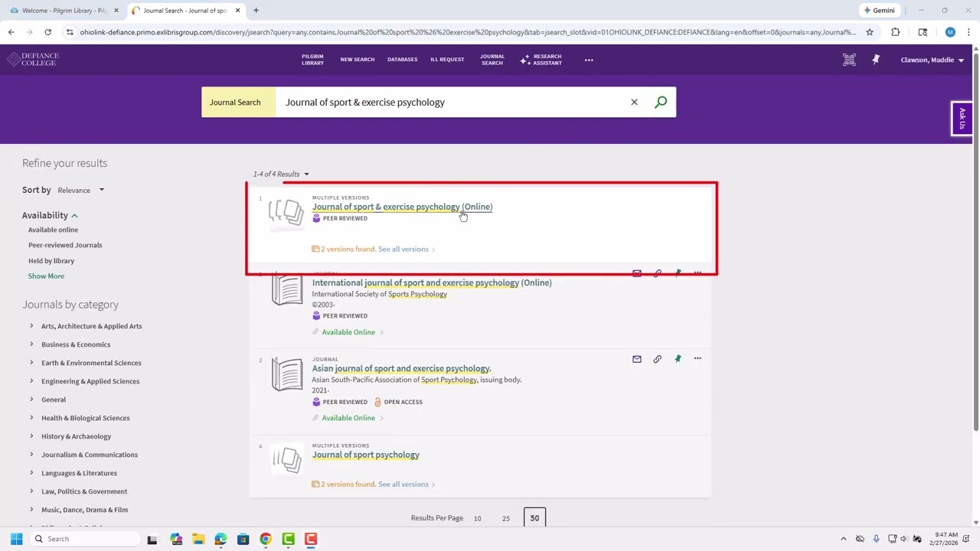This screenshot has height=551, width=980.
Task: Open Journal Search in the top menu
Action: coord(492,60)
